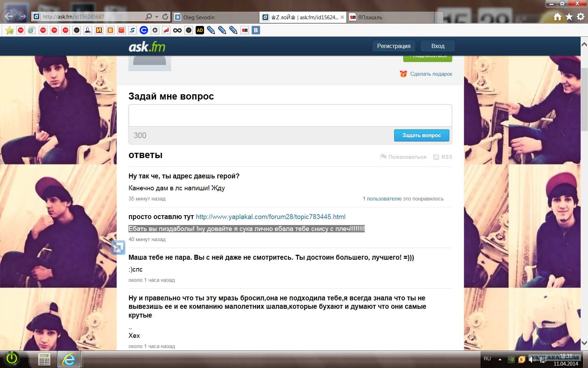Image resolution: width=588 pixels, height=368 pixels.
Task: Refresh the ask.fm page
Action: click(x=166, y=16)
